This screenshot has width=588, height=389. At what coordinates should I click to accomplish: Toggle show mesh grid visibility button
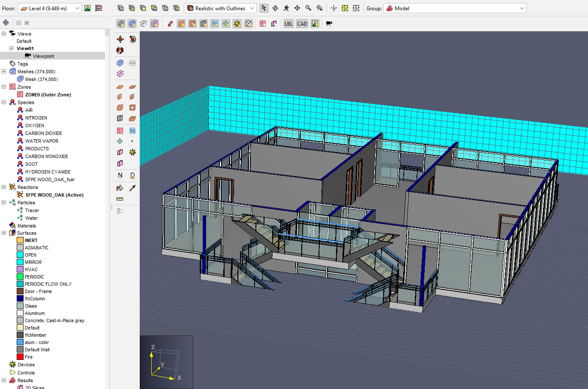(x=121, y=24)
